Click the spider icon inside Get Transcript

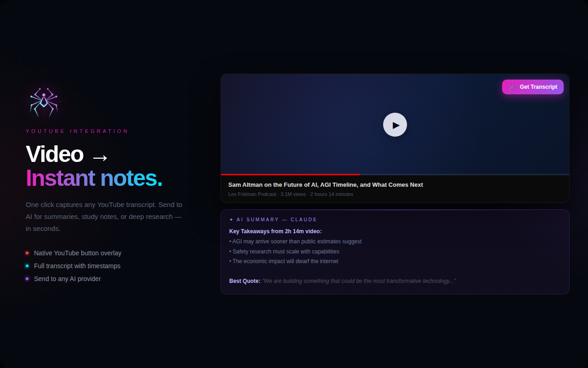[x=512, y=87]
